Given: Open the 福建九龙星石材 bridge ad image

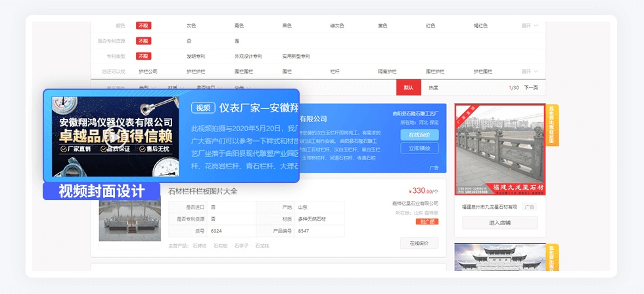Looking at the screenshot, I should click(500, 150).
